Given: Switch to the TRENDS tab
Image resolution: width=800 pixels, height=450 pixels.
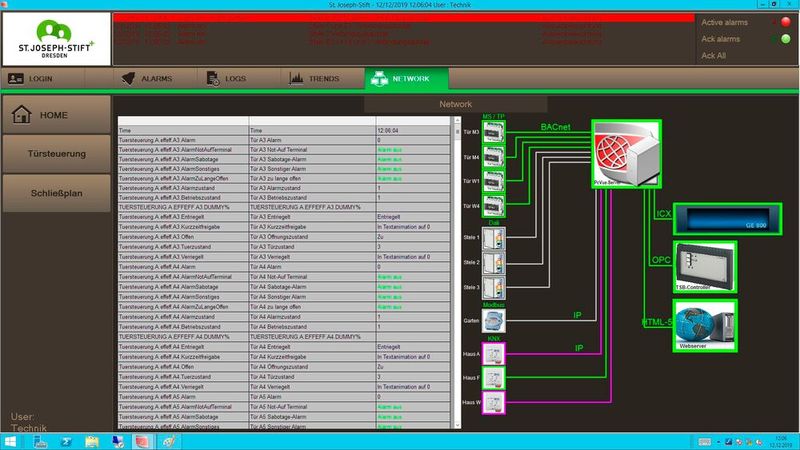Looking at the screenshot, I should [x=314, y=78].
